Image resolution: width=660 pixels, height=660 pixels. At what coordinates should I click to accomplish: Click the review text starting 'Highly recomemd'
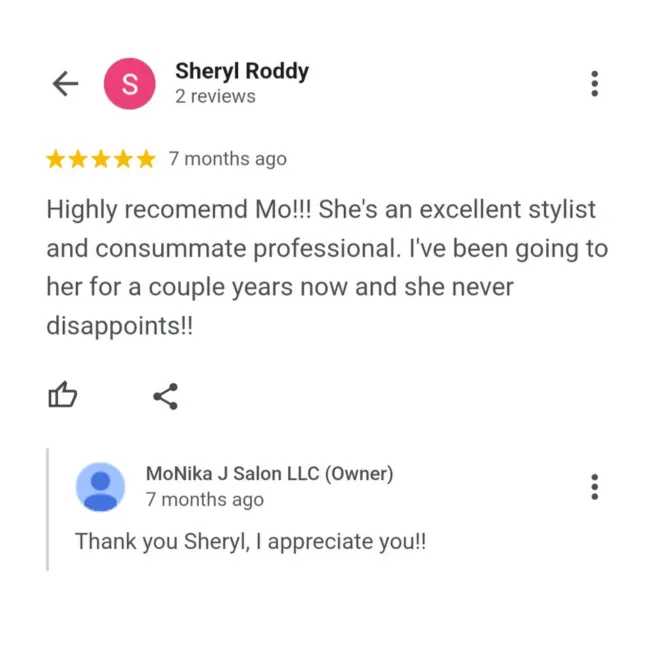(327, 267)
